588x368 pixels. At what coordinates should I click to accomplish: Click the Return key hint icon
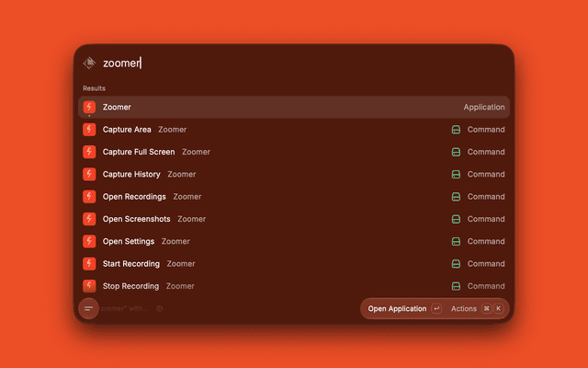[x=436, y=309]
